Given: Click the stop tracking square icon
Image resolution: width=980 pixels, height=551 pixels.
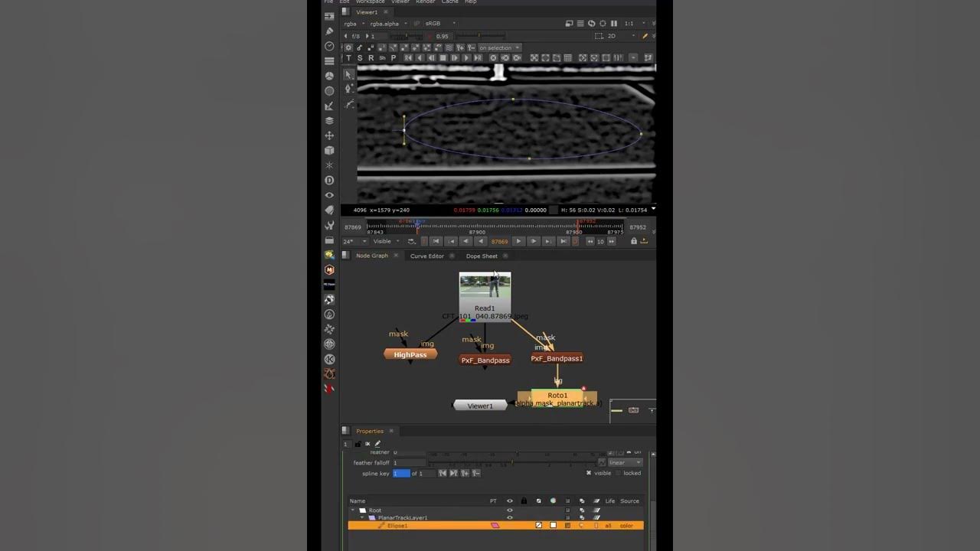Looking at the screenshot, I should (x=443, y=58).
